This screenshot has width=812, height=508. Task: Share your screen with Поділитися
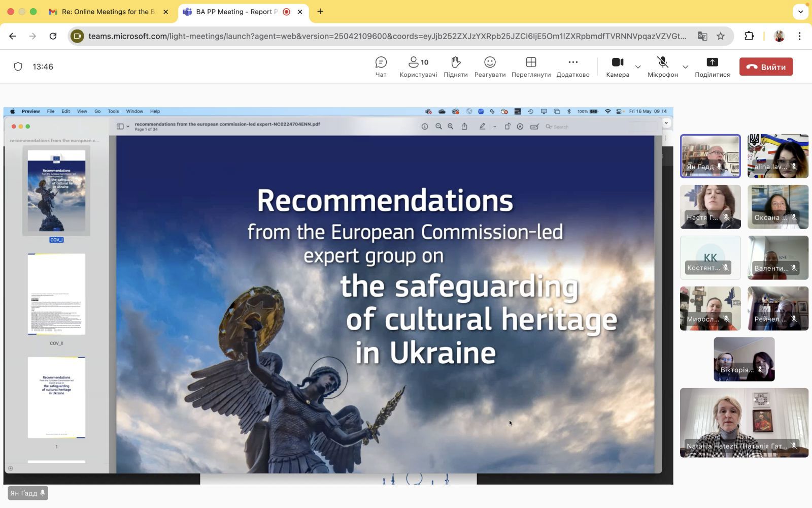[712, 67]
